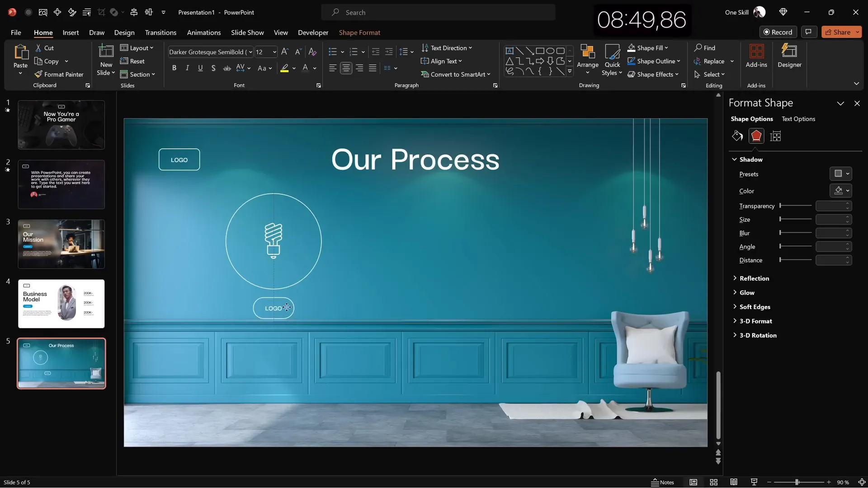
Task: Toggle italic formatting
Action: point(187,68)
